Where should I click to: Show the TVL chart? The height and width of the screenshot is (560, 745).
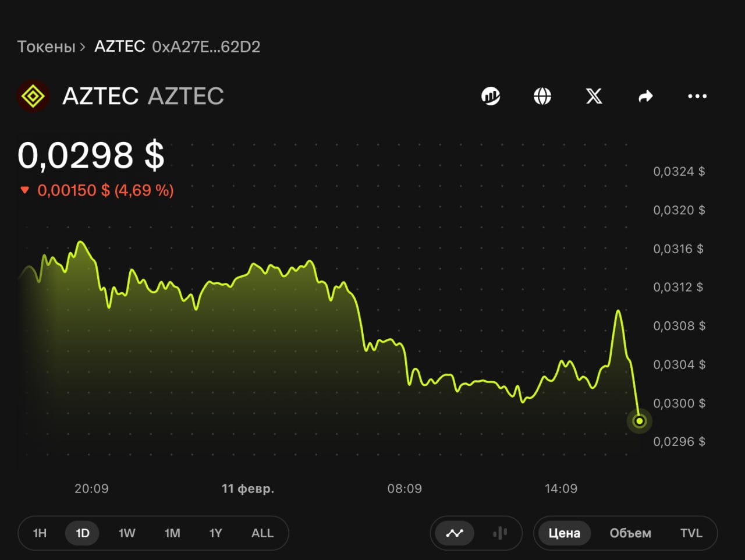coord(691,533)
